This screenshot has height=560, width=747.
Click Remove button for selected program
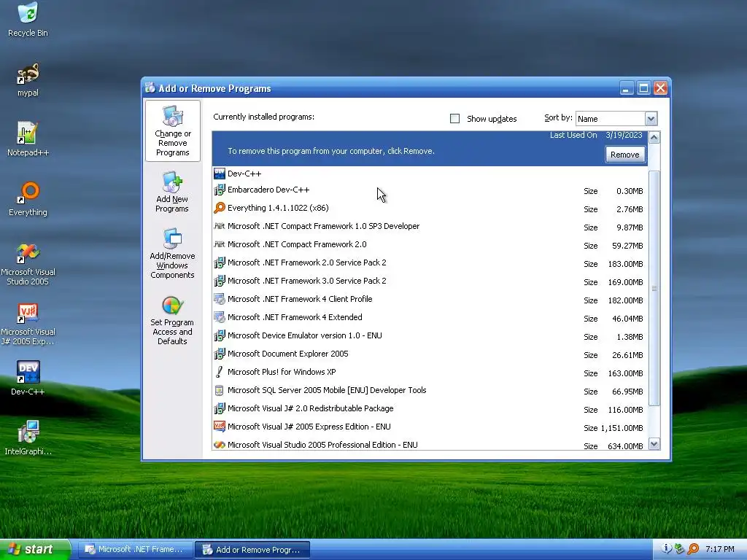tap(624, 155)
